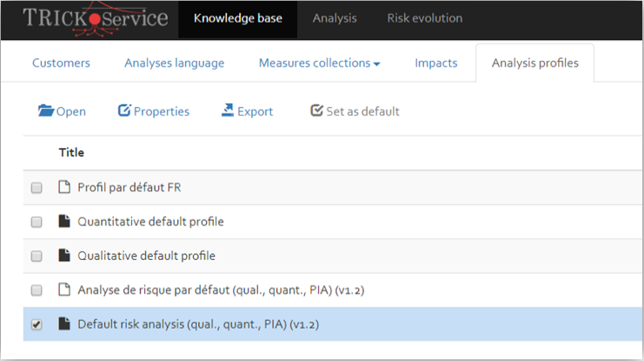Click the file icon beside Qualitative default profile
Viewport: 644px width, 361px height.
click(x=64, y=256)
